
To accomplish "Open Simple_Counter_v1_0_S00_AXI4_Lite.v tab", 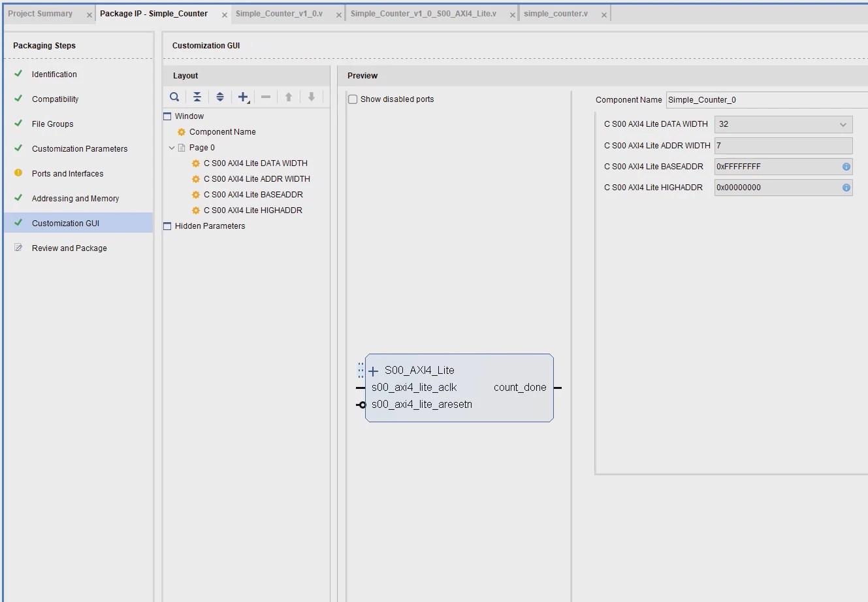I will click(x=423, y=14).
